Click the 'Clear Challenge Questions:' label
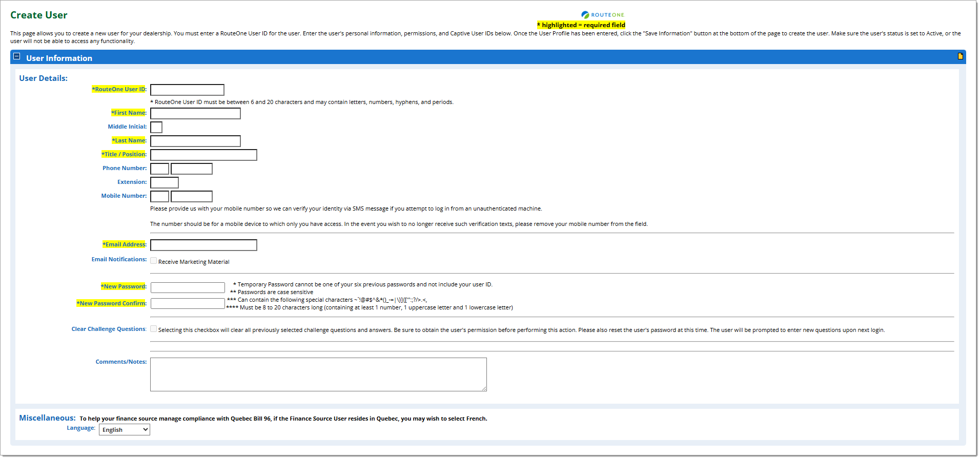The image size is (980, 459). point(109,329)
